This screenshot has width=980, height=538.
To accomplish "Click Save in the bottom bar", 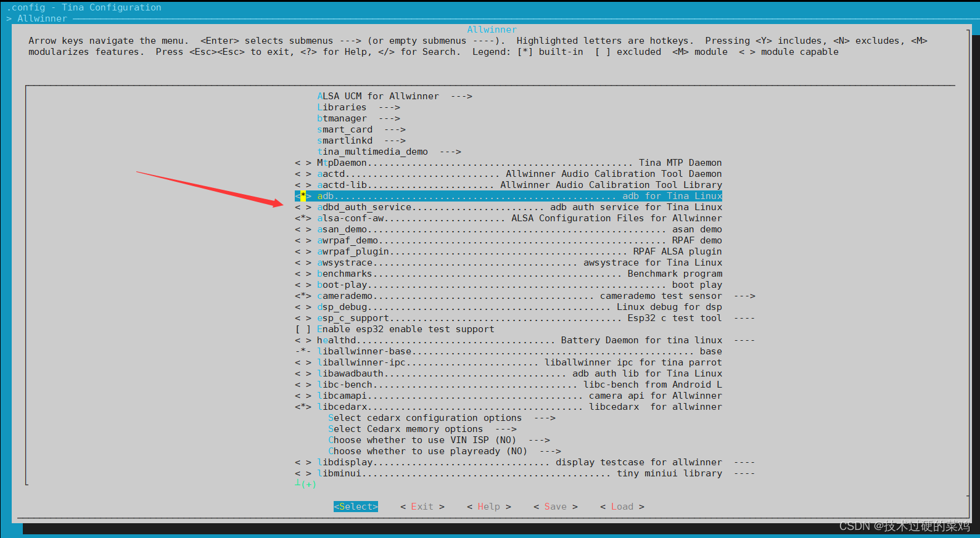I will coord(555,507).
